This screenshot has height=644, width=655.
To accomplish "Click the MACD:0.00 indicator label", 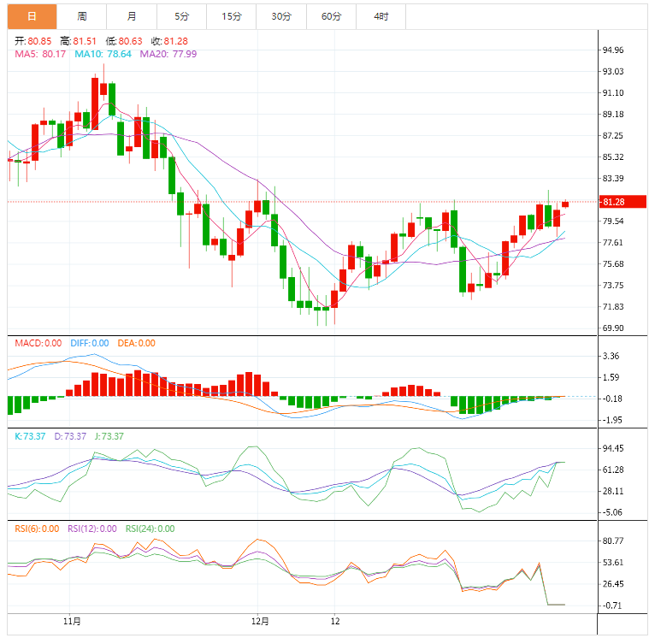I will coord(38,343).
